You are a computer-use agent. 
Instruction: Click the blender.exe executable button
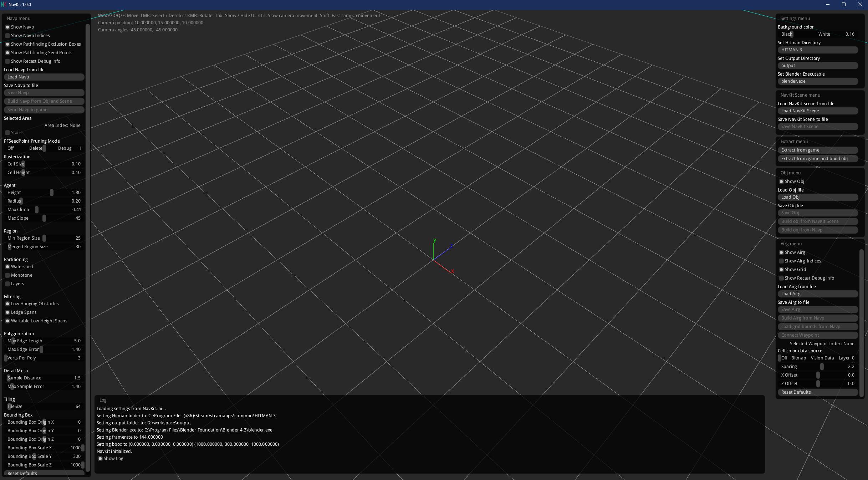[818, 81]
